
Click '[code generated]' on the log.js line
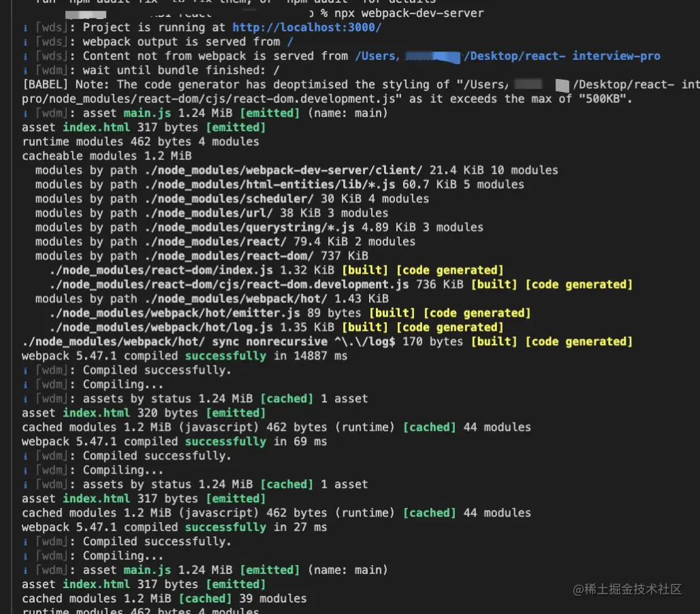pos(450,327)
